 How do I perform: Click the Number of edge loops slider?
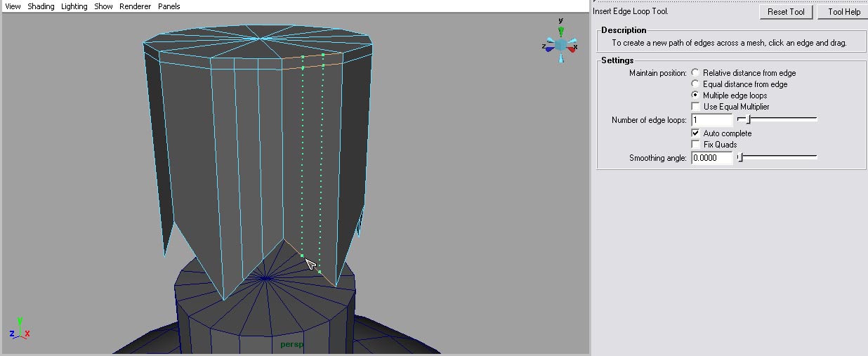tap(777, 120)
